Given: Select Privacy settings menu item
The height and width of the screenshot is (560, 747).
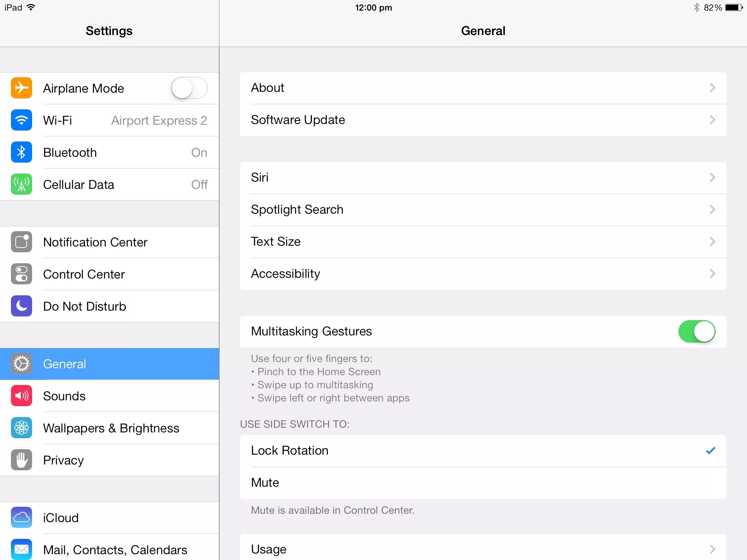Looking at the screenshot, I should [x=109, y=460].
